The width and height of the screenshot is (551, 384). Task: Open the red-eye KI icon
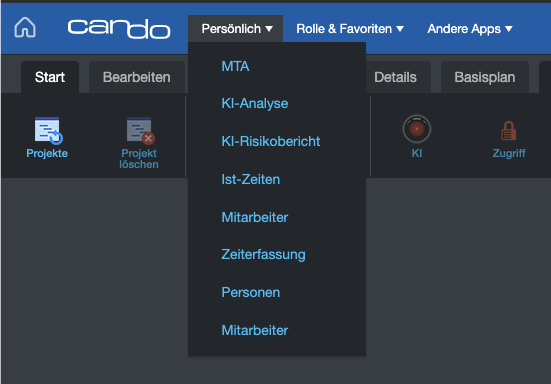(417, 129)
